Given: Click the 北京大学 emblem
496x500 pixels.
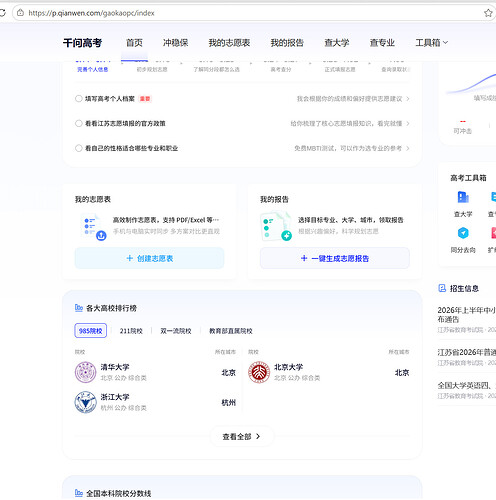Looking at the screenshot, I should 259,372.
